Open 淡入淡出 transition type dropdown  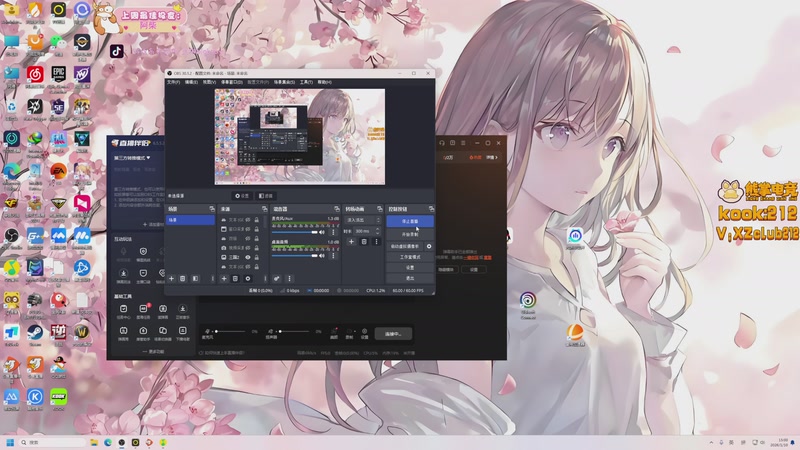[x=362, y=220]
